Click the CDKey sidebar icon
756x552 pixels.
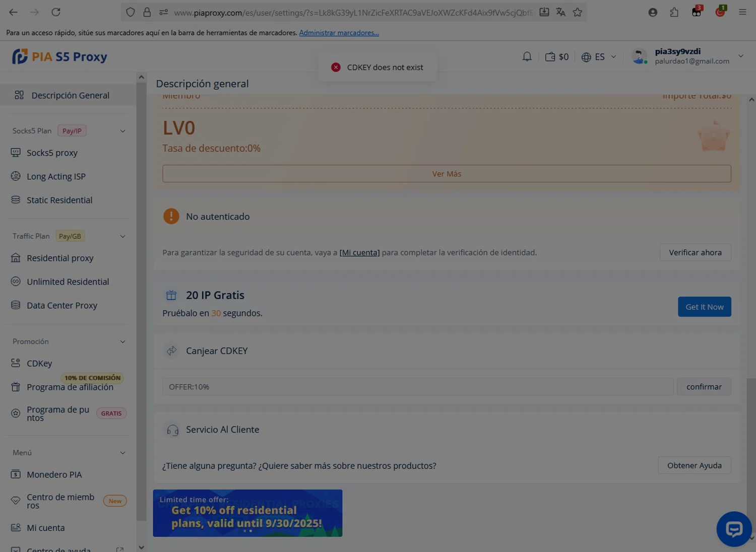click(x=16, y=363)
